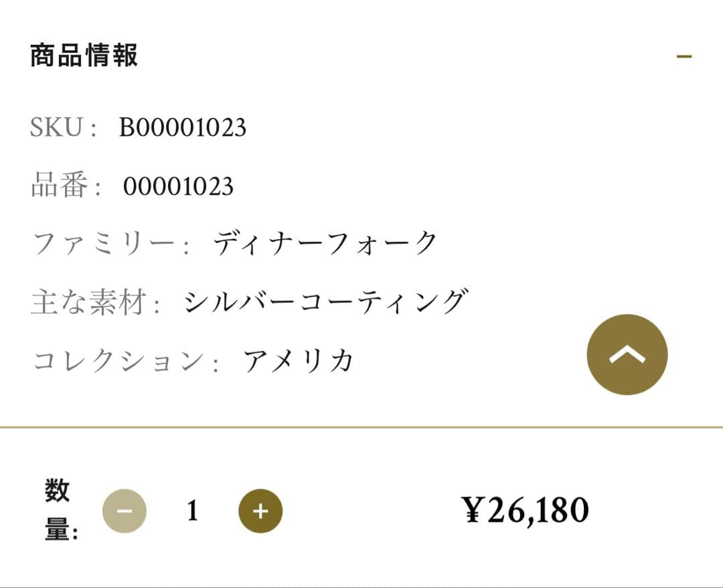The width and height of the screenshot is (723, 588).
Task: Click the quantity value 1
Action: [x=193, y=511]
